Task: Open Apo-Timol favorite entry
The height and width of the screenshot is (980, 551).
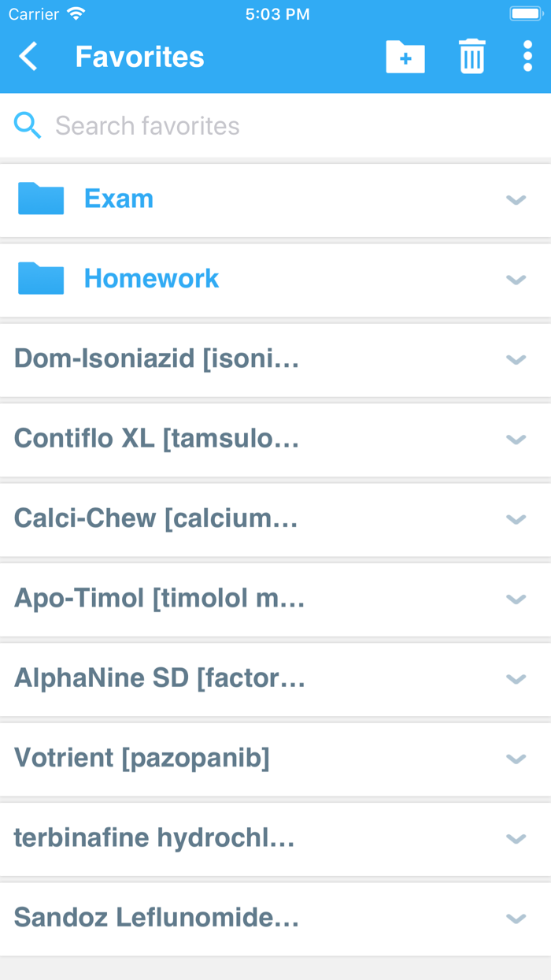Action: [x=159, y=598]
